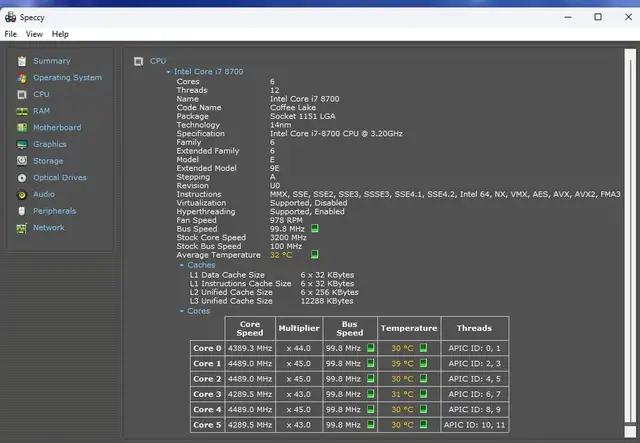
Task: Open the RAM section
Action: (42, 111)
